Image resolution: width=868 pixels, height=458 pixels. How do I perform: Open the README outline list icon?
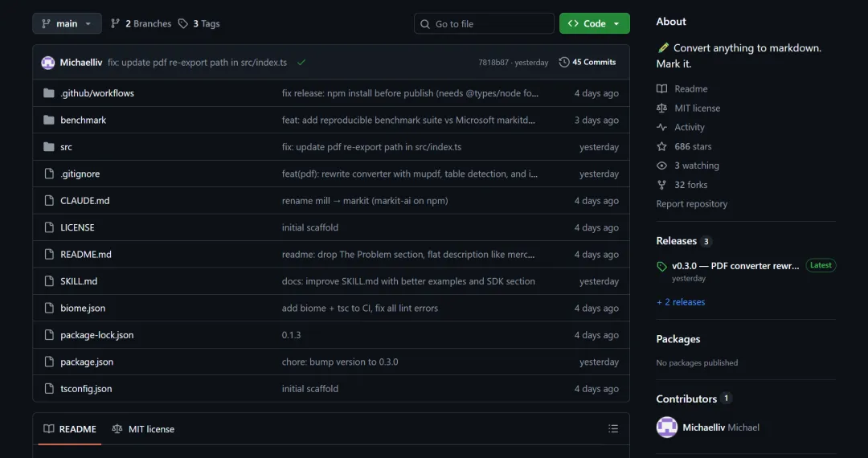tap(613, 429)
